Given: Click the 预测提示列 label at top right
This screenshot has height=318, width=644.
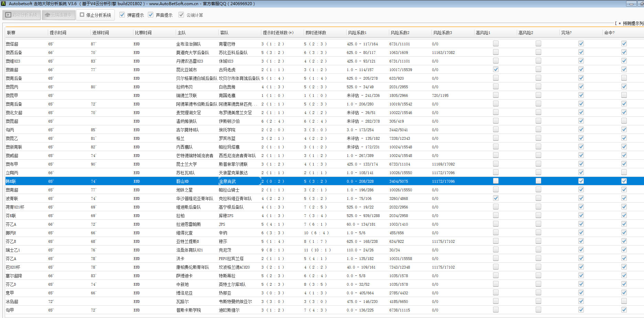Looking at the screenshot, I should pyautogui.click(x=632, y=23).
